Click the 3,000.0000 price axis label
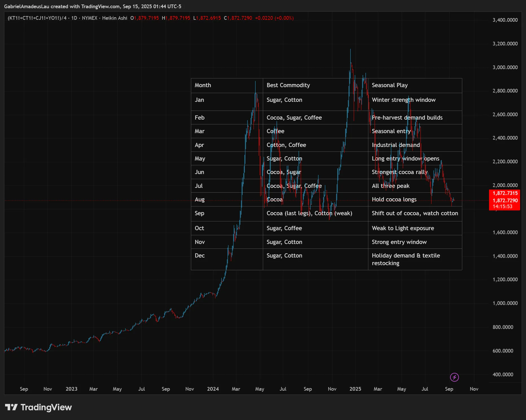 [505, 67]
